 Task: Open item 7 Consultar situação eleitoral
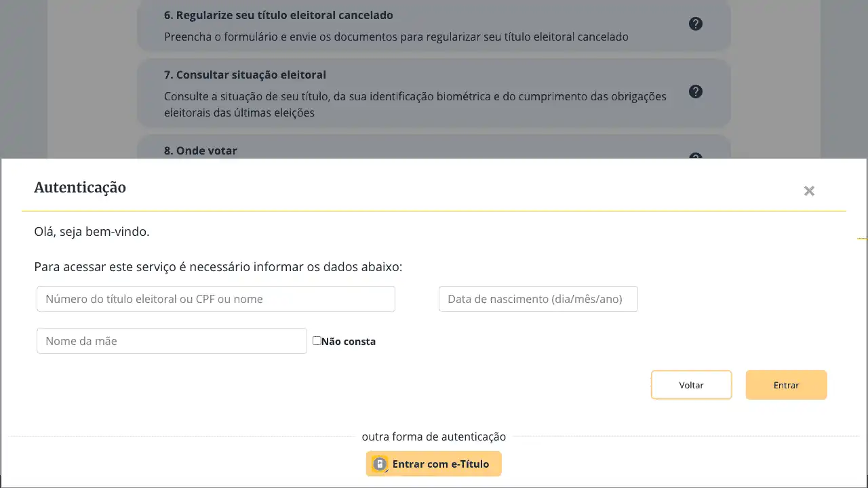[245, 75]
